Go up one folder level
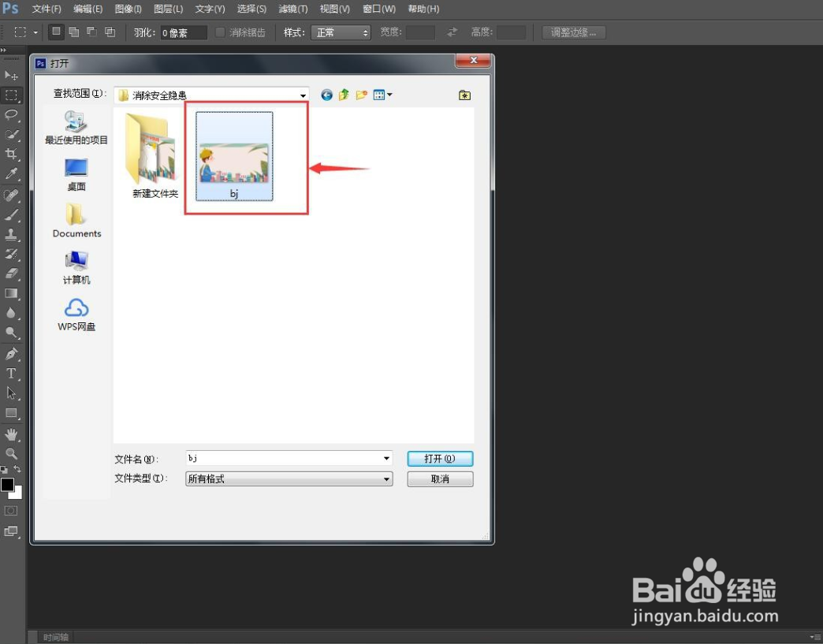 click(x=344, y=95)
